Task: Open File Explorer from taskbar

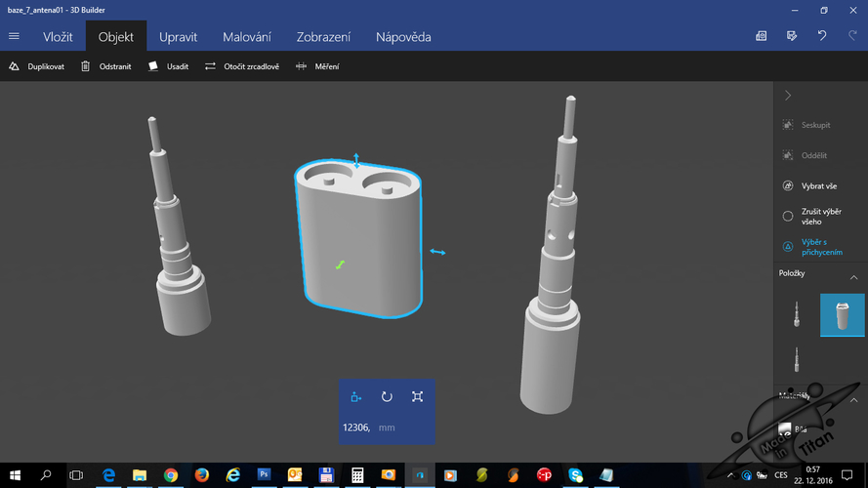Action: pos(140,475)
